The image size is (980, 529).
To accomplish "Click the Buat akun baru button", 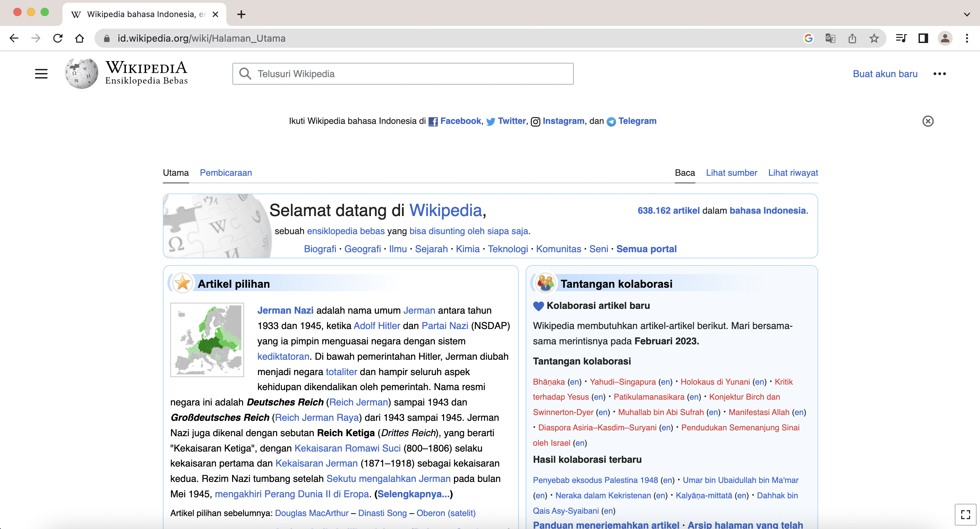I will [x=885, y=73].
